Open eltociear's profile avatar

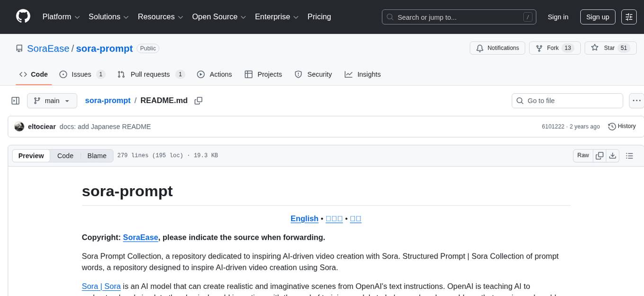19,126
